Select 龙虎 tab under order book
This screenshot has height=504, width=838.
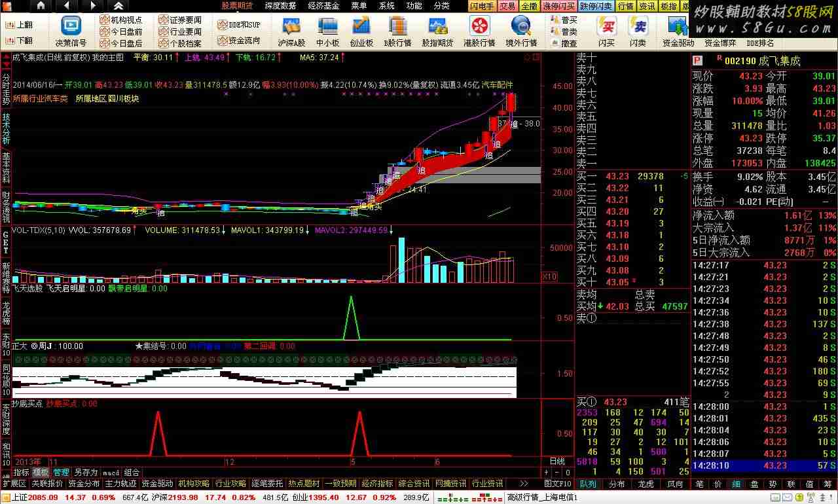tap(646, 484)
